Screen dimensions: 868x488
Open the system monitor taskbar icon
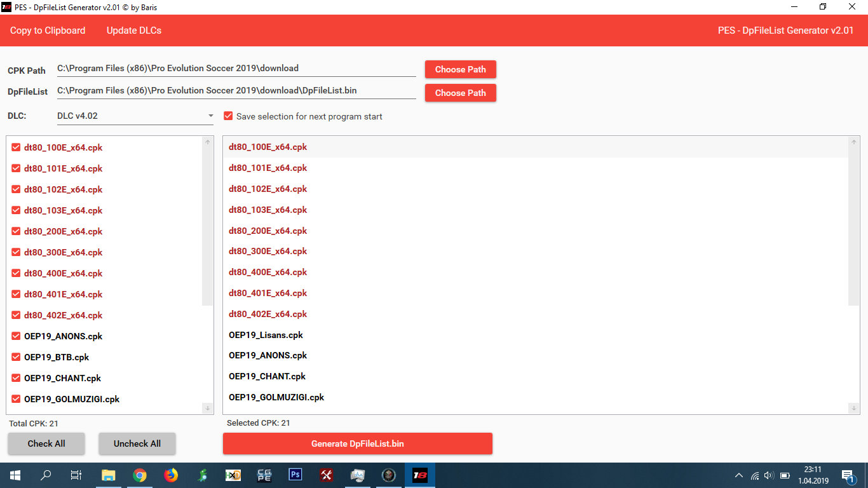coord(358,475)
